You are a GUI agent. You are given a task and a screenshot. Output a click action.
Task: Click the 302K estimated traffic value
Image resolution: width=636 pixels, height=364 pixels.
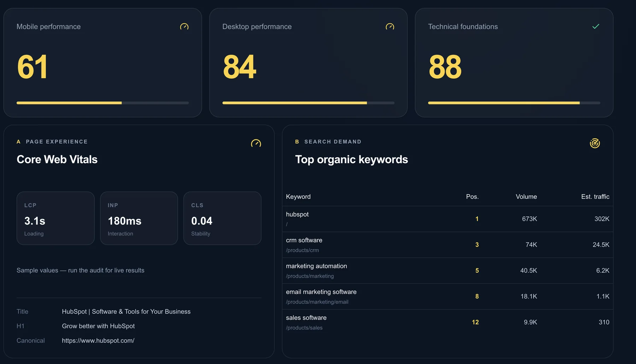point(602,219)
